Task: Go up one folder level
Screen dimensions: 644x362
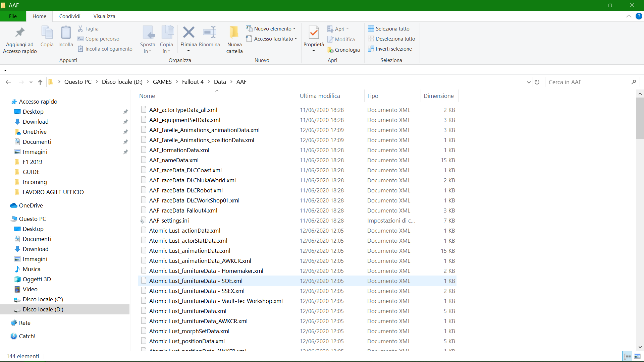Action: click(x=40, y=82)
